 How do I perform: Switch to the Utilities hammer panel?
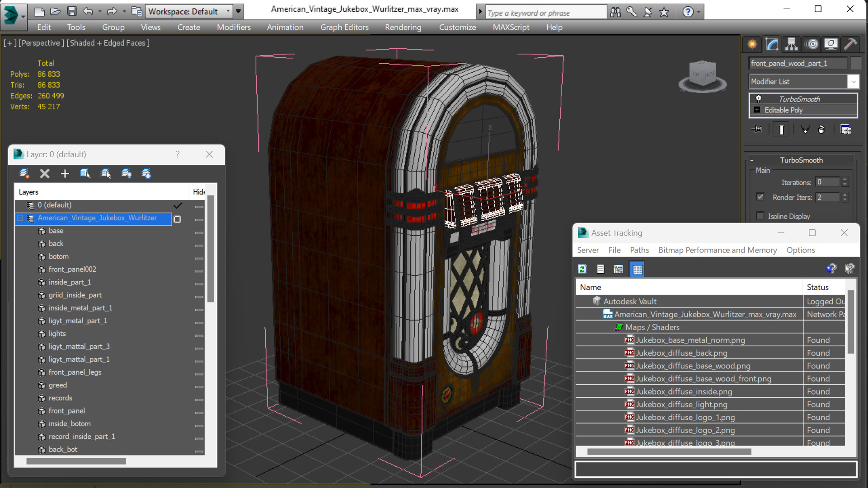(850, 44)
